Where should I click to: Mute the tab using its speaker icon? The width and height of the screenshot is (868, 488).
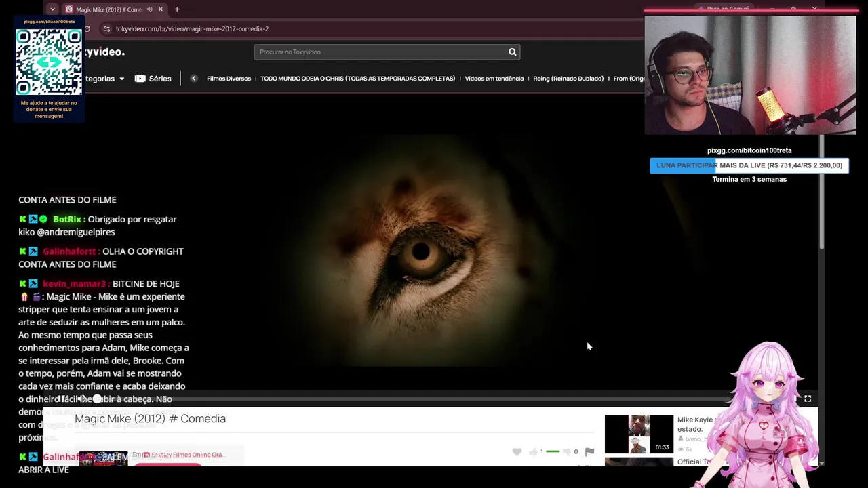(x=149, y=9)
